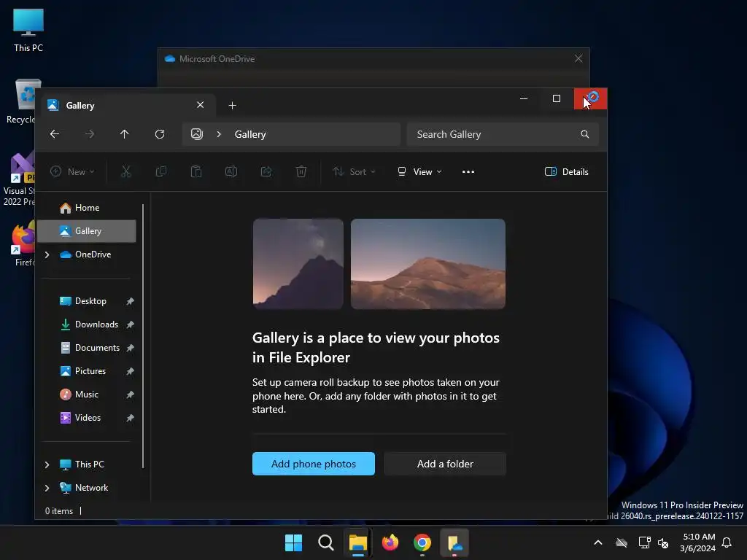Select This PC desktop icon
747x560 pixels.
pyautogui.click(x=28, y=31)
